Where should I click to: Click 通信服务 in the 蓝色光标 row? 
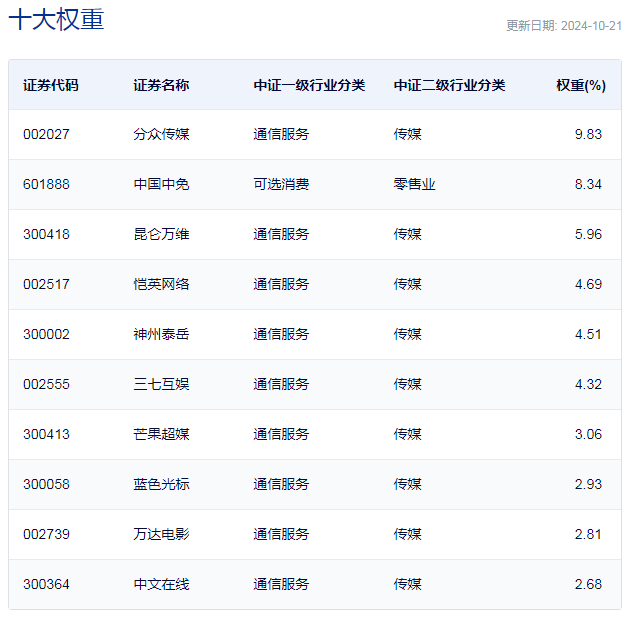[x=281, y=484]
